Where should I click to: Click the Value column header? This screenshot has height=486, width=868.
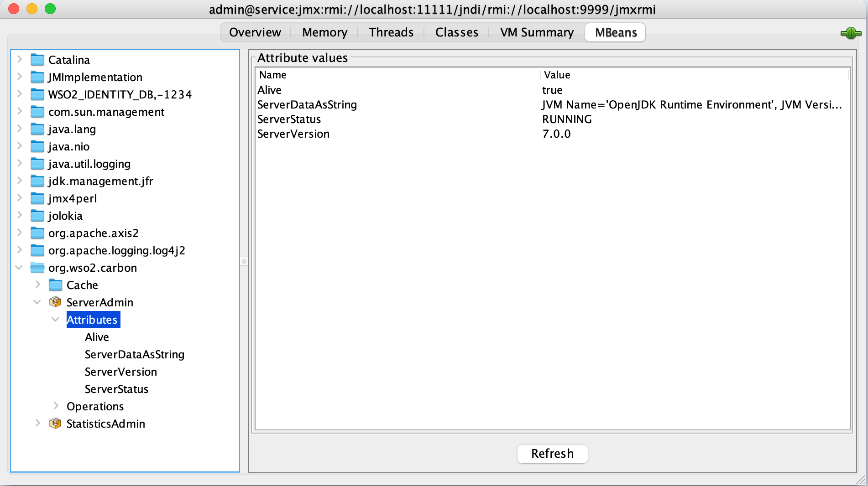[695, 75]
